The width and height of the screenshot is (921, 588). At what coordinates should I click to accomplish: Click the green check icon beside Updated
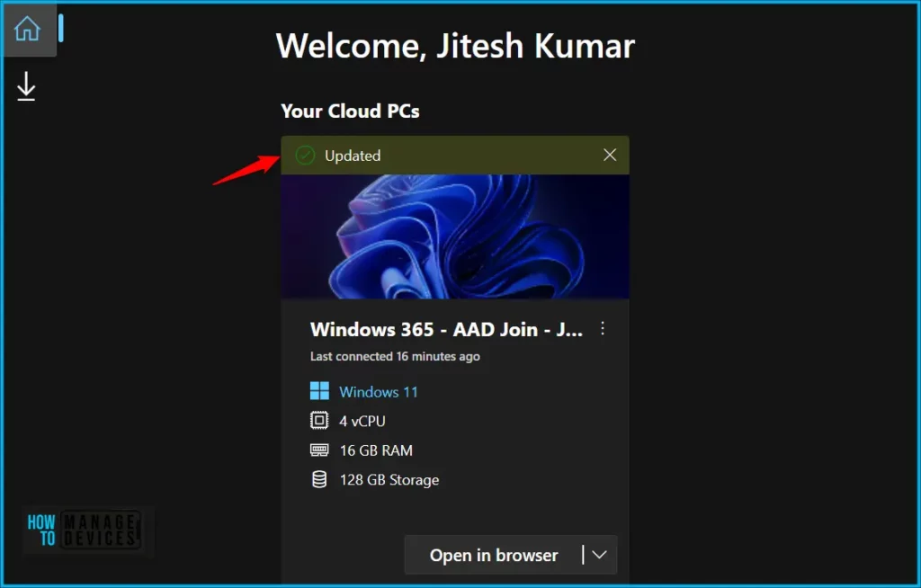305,156
